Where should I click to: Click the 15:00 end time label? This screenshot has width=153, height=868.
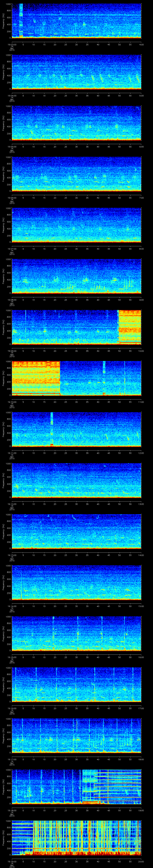tap(141, 606)
